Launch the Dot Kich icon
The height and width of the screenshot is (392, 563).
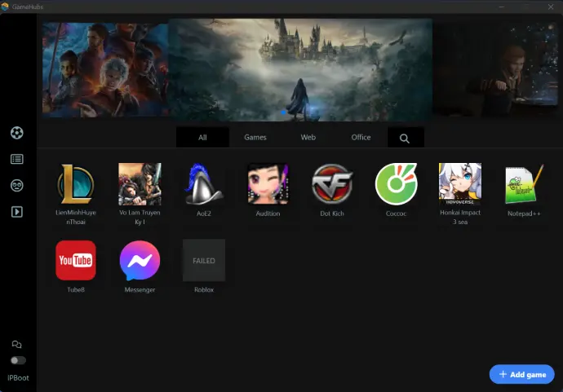[332, 184]
